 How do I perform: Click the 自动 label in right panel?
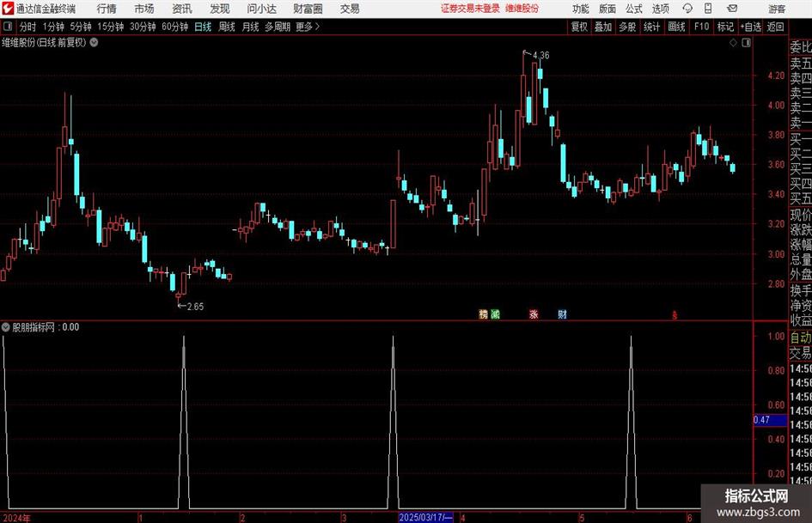pyautogui.click(x=801, y=338)
